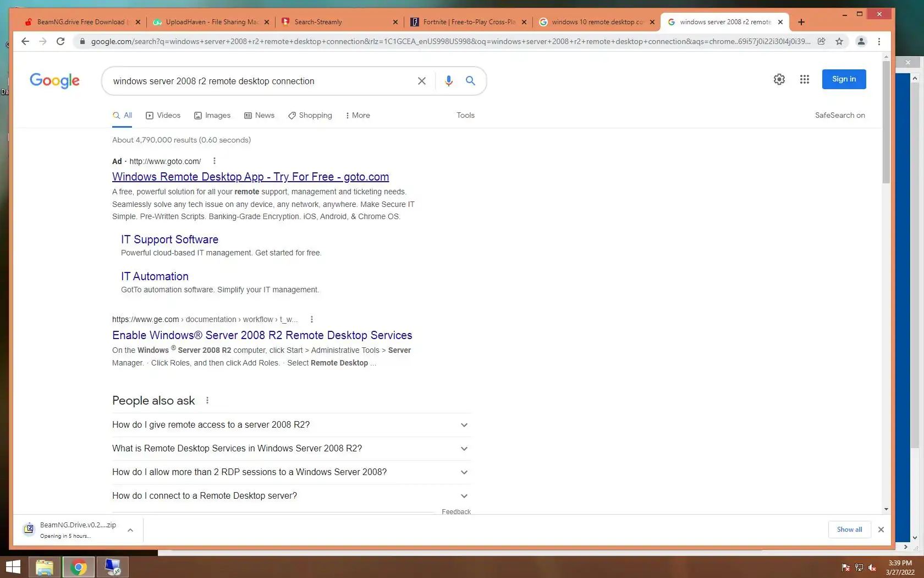Expand 'How do I connect to a Remote Desktop server' question
Viewport: 924px width, 578px height.
coord(291,496)
